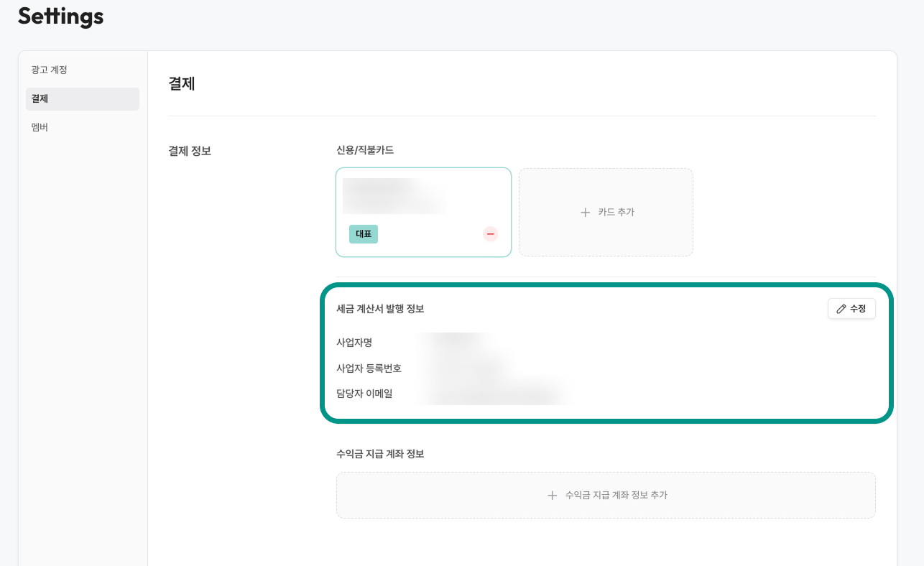Click the 수익금 지급 계좌 정보 heading
Viewport: 924px width, 566px height.
click(380, 454)
